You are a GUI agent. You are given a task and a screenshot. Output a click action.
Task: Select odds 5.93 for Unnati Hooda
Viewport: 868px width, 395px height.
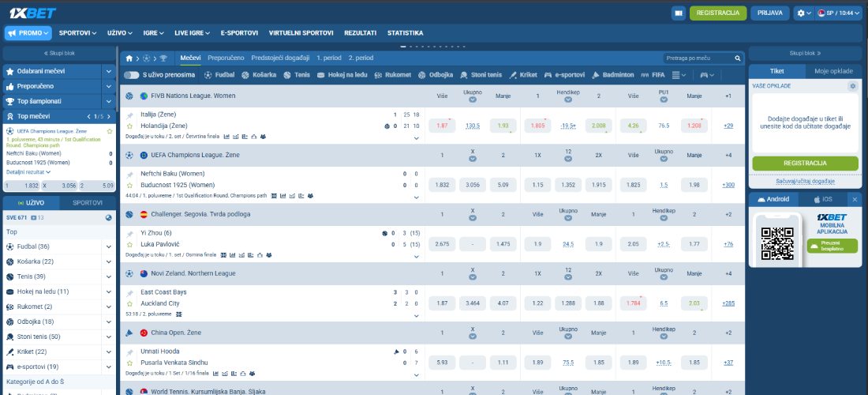[x=442, y=363]
